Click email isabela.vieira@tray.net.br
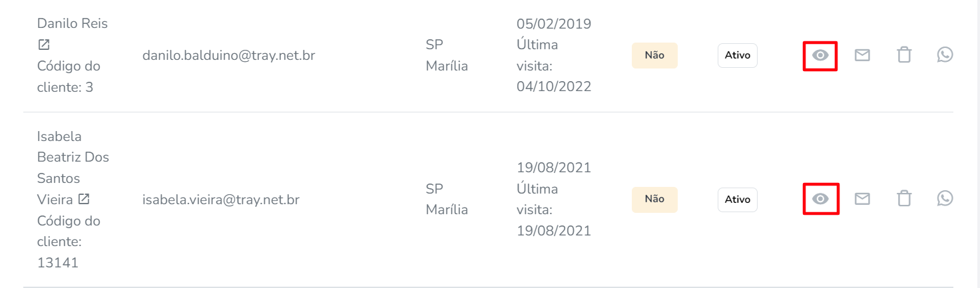The height and width of the screenshot is (288, 980). [221, 199]
